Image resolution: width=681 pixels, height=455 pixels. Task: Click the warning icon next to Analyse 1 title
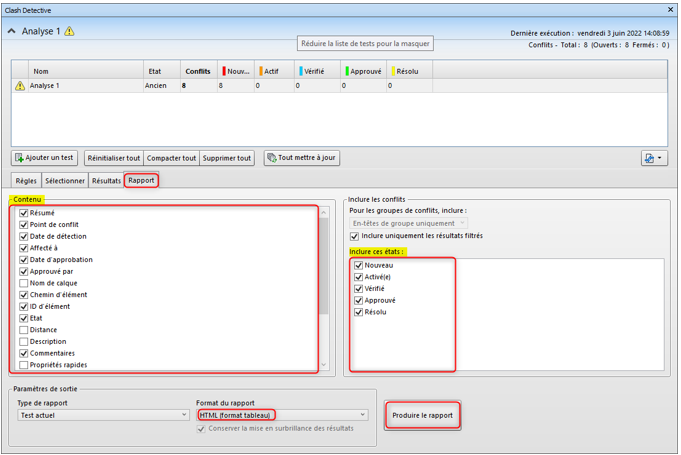[69, 31]
